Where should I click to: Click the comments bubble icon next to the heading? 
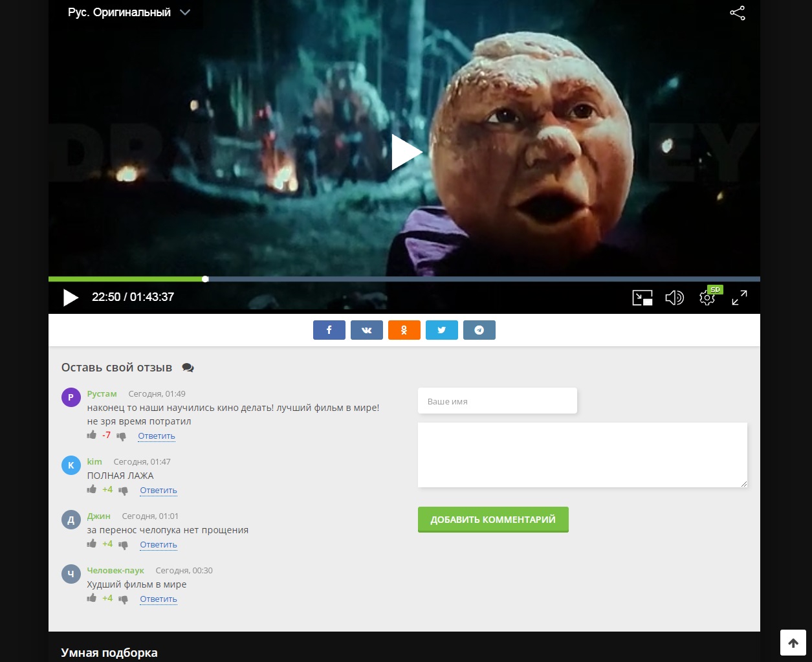tap(188, 368)
